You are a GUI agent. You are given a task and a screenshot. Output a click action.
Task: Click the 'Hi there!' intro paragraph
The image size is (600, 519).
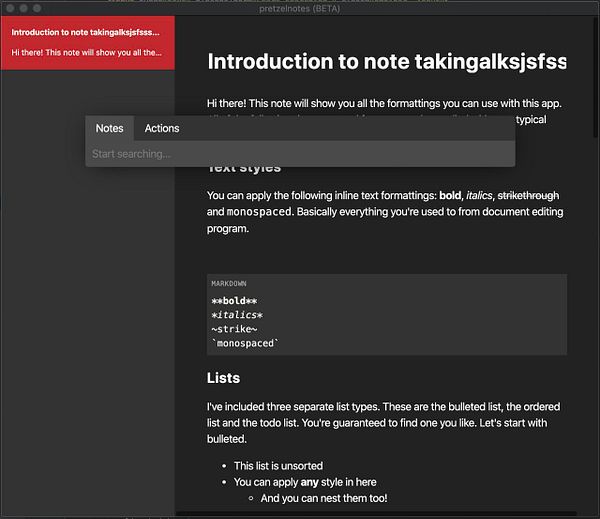tap(386, 103)
